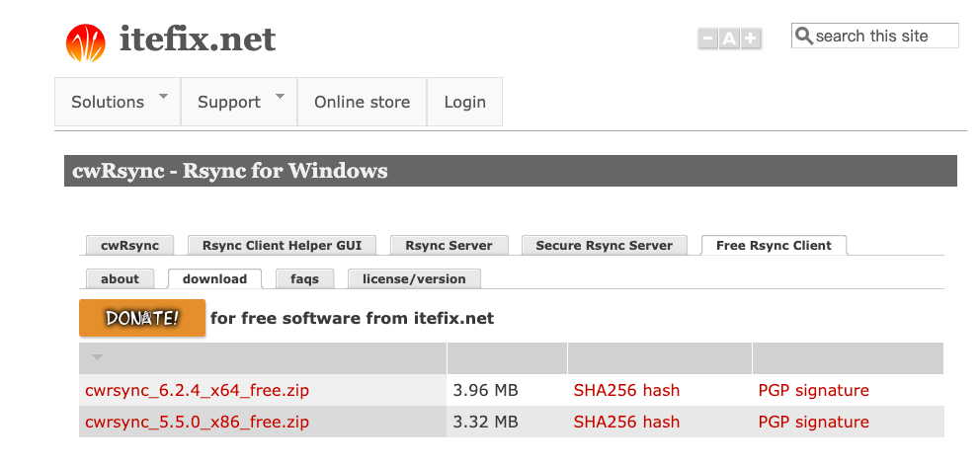Click the search magnifier icon
This screenshot has height=464, width=980.
(x=804, y=36)
